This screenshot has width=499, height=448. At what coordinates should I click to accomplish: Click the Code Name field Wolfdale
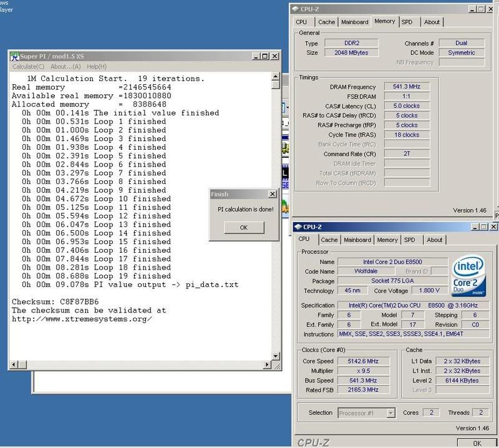[x=366, y=271]
